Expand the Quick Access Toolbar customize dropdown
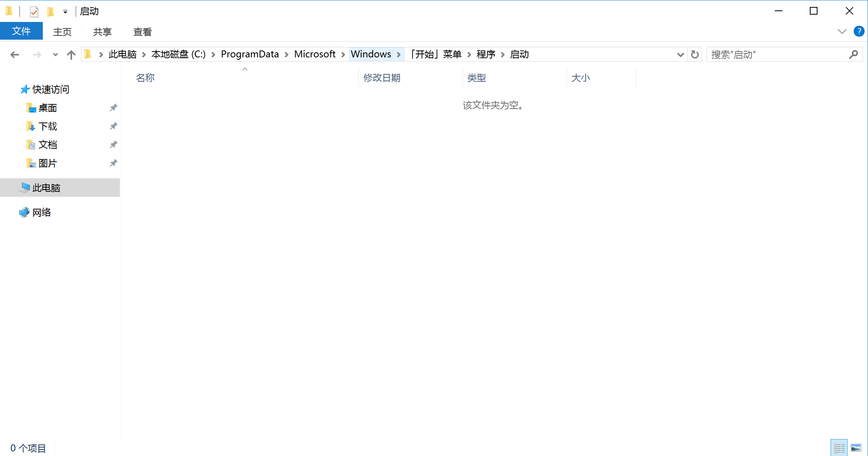 pyautogui.click(x=65, y=11)
